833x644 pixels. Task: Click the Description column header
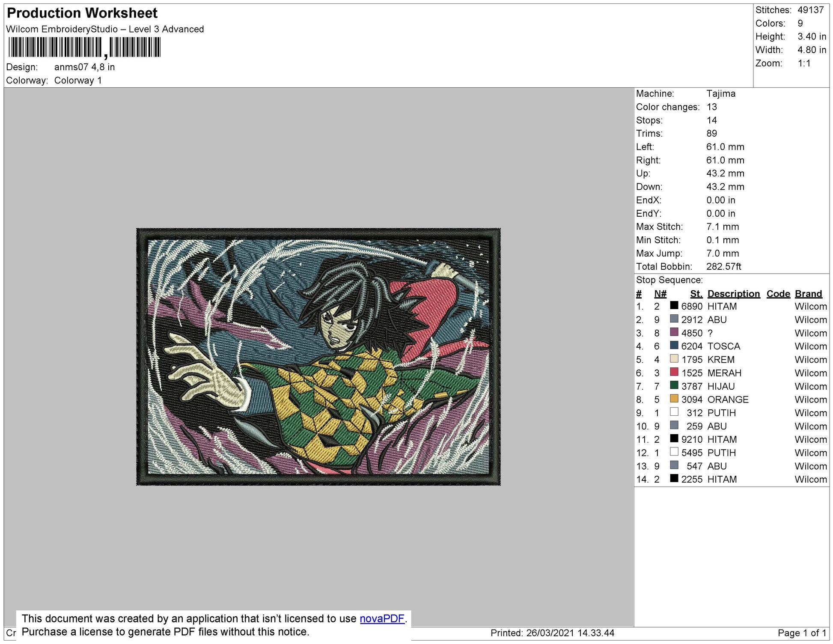click(x=733, y=294)
